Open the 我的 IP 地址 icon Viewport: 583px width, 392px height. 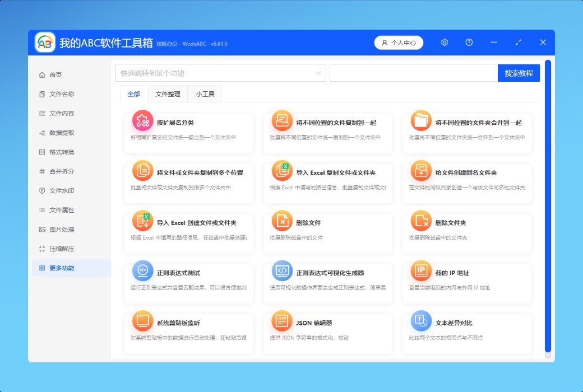(421, 271)
